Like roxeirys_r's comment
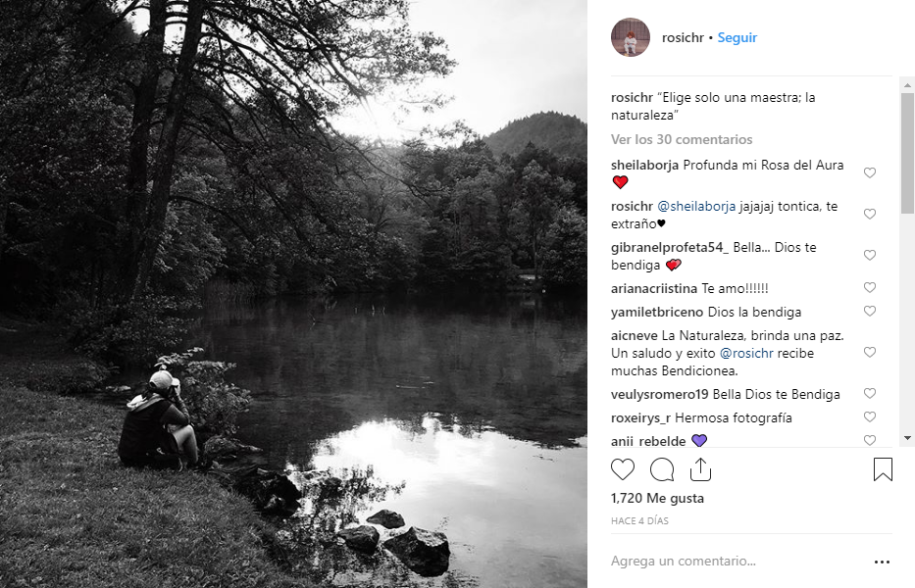 pyautogui.click(x=869, y=417)
